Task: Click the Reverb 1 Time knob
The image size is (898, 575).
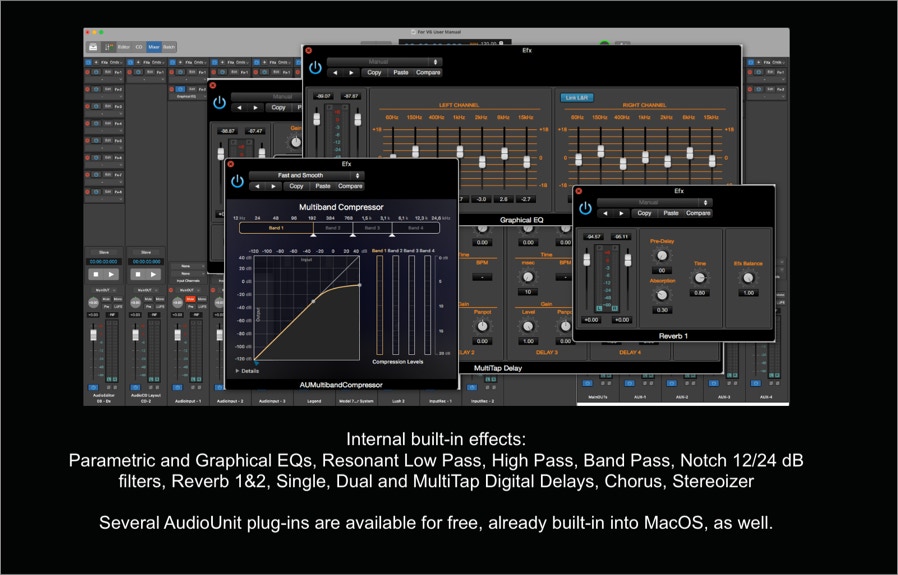Action: (700, 277)
